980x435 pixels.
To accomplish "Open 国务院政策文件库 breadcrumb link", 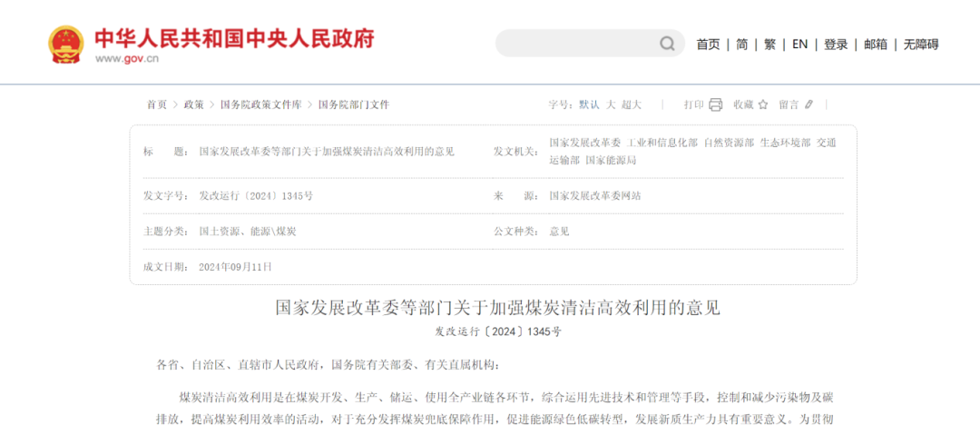I will [260, 104].
